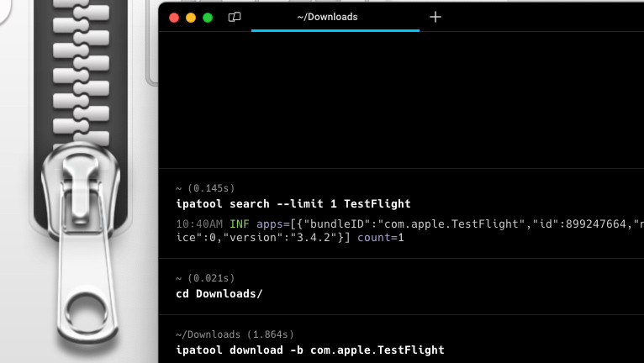The width and height of the screenshot is (644, 363).
Task: Click the ~ (0.021s) block header
Action: tap(205, 278)
